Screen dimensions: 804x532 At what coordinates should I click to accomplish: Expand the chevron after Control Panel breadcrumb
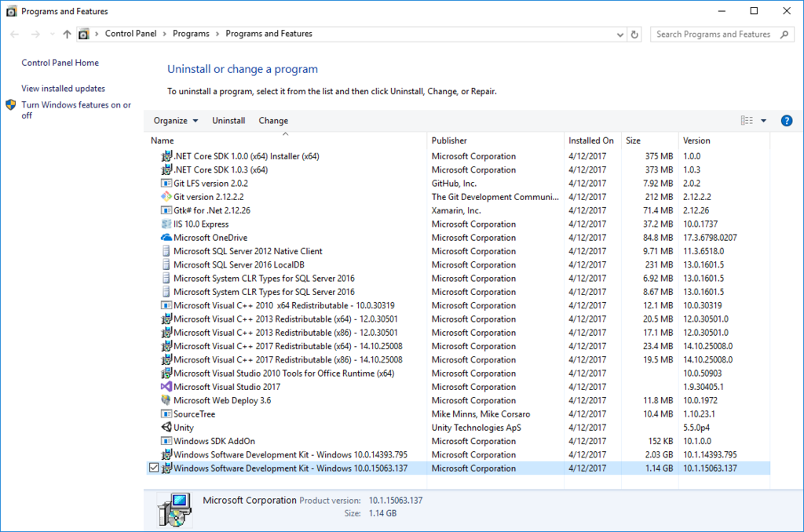165,34
